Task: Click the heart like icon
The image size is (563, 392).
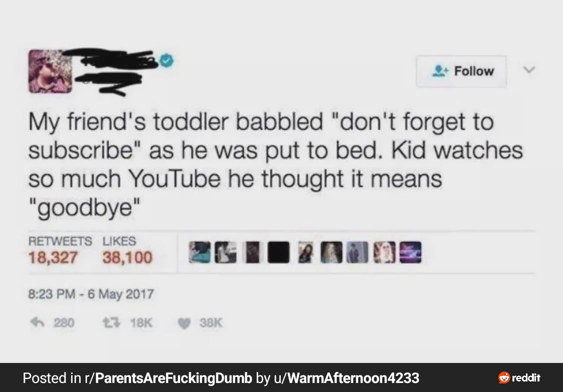Action: (x=184, y=323)
